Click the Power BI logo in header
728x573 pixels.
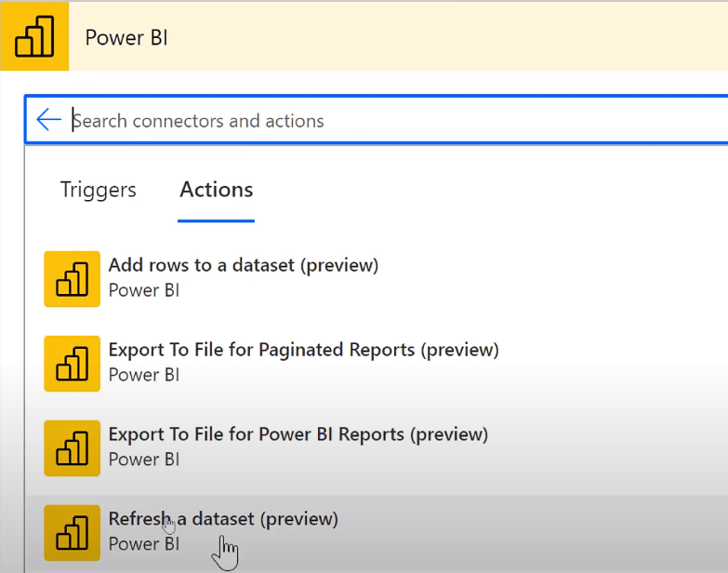point(34,36)
